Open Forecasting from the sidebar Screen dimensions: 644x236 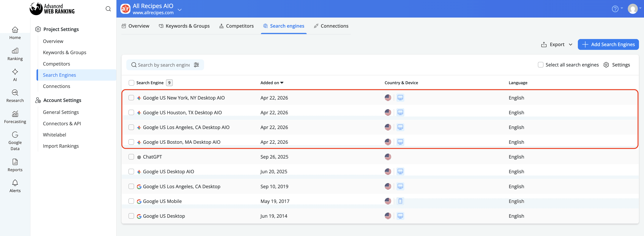click(x=15, y=117)
